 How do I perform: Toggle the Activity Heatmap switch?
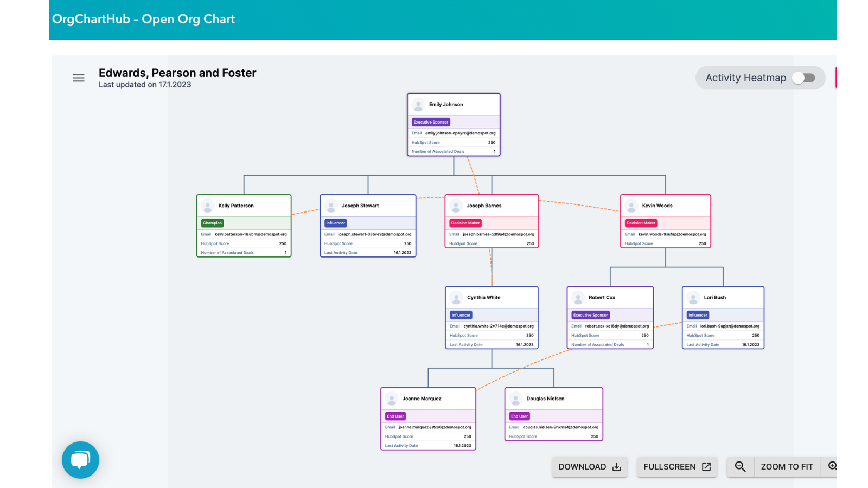(803, 78)
